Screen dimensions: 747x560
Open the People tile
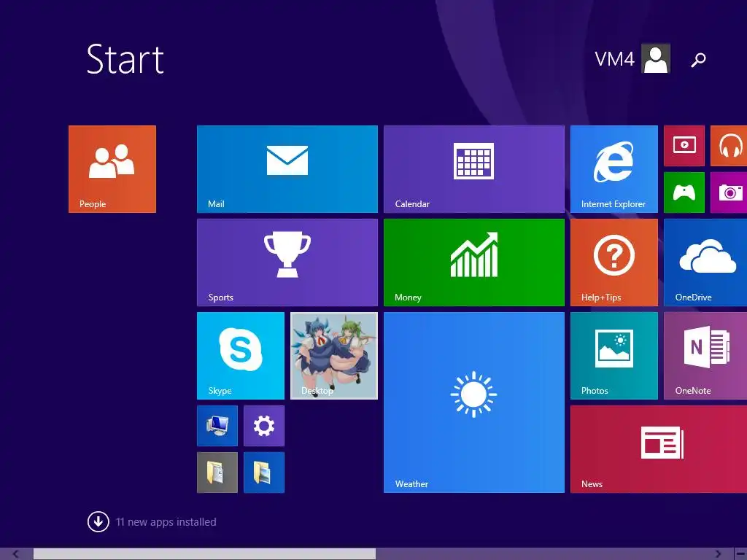point(112,169)
